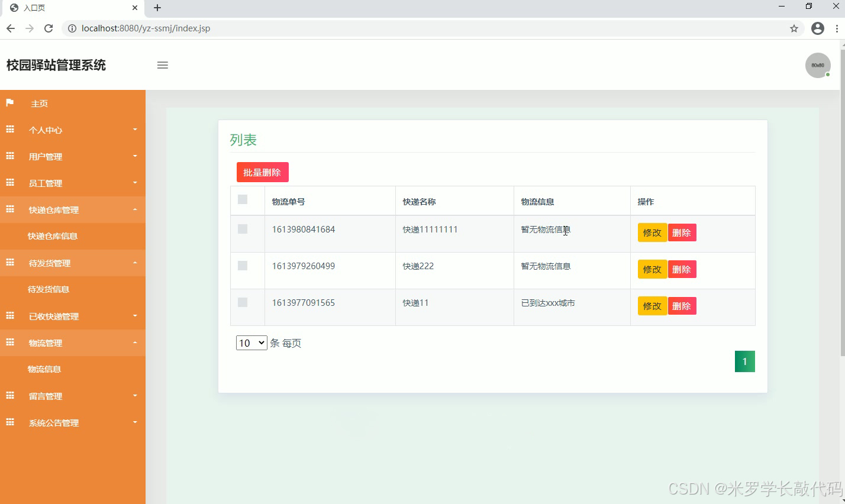
Task: Click the hamburger menu toggle icon
Action: (162, 65)
